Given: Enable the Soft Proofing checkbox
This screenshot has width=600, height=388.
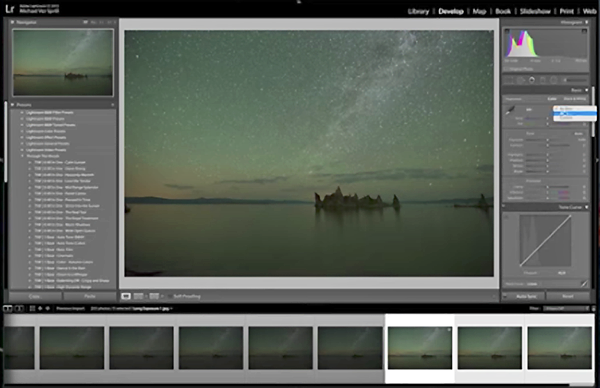Looking at the screenshot, I should click(x=170, y=296).
